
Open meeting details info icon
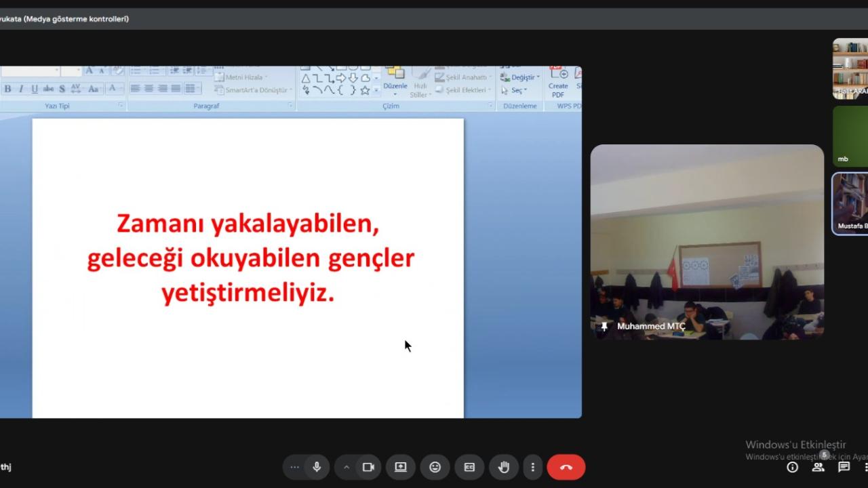point(792,467)
